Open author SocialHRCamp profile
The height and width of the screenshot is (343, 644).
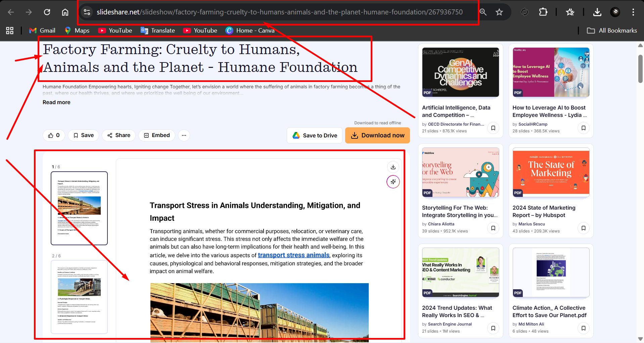[x=533, y=124]
